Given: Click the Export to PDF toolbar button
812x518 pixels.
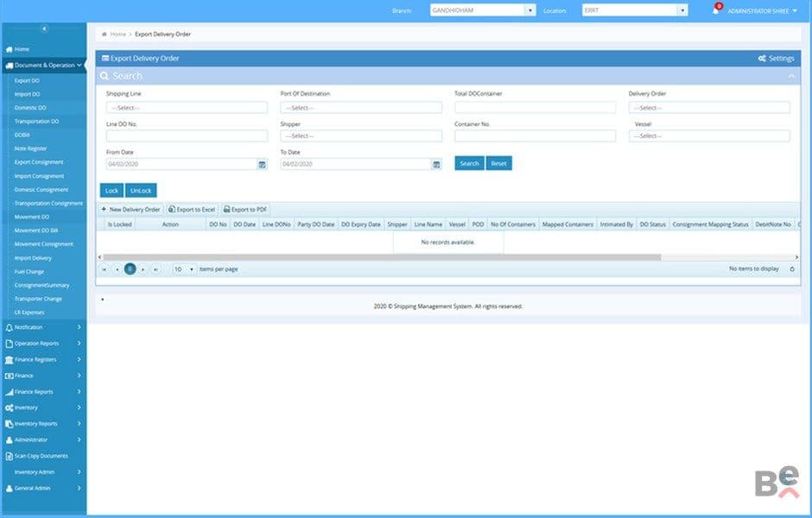Looking at the screenshot, I should (x=245, y=210).
